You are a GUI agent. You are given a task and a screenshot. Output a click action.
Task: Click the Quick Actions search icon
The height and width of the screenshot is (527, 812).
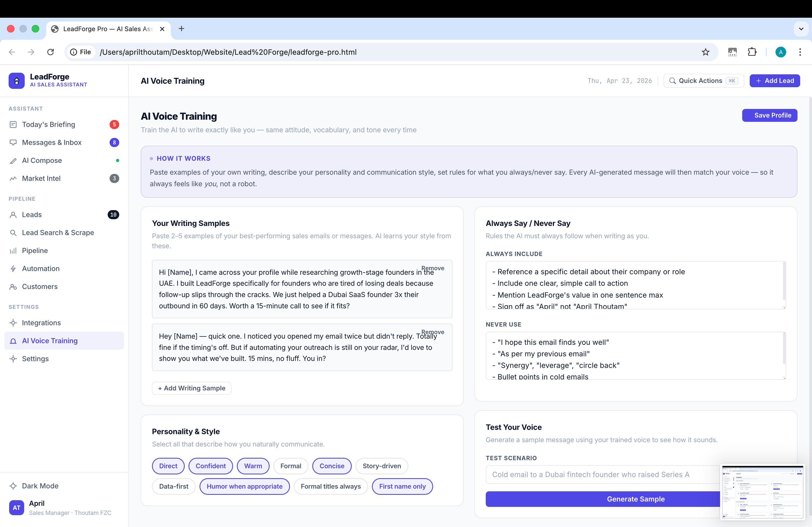coord(673,80)
